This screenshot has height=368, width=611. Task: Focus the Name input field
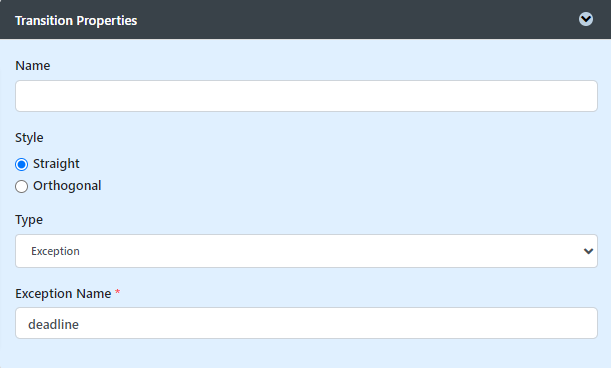pyautogui.click(x=306, y=96)
